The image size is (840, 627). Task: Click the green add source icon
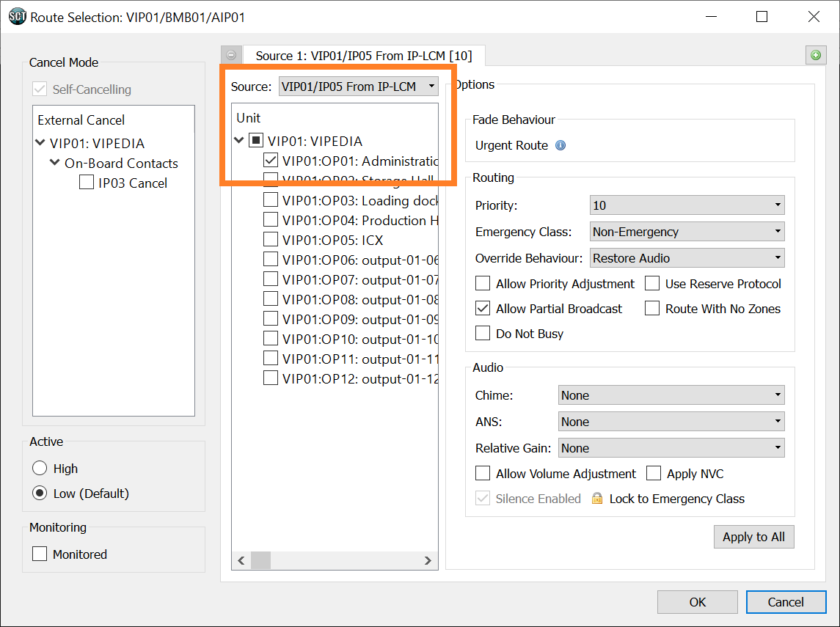pos(815,55)
